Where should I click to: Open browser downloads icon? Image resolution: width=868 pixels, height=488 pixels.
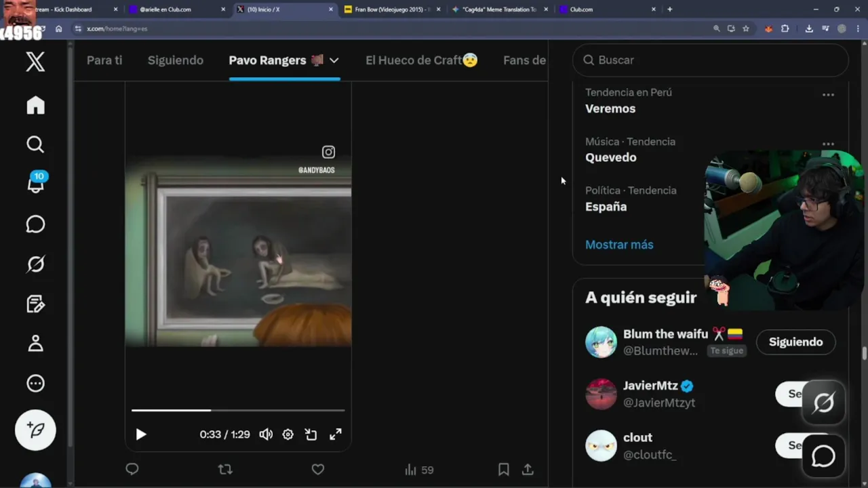809,28
